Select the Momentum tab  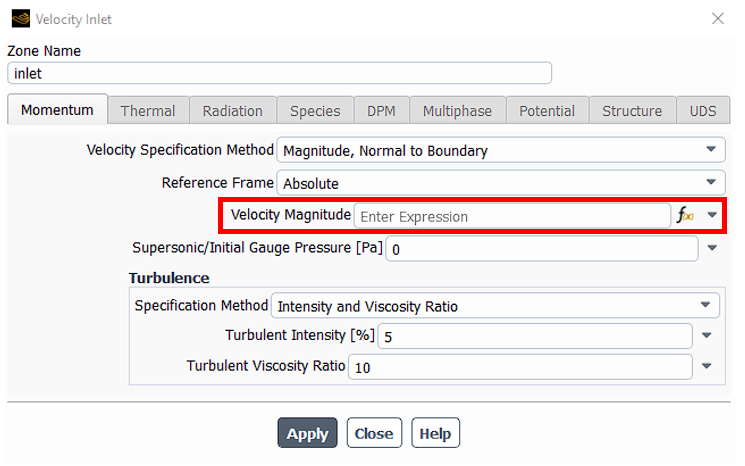[57, 110]
